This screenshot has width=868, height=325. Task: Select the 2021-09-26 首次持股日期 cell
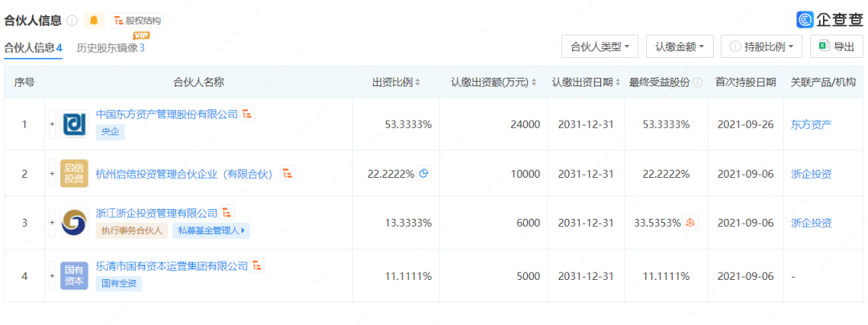[x=744, y=125]
